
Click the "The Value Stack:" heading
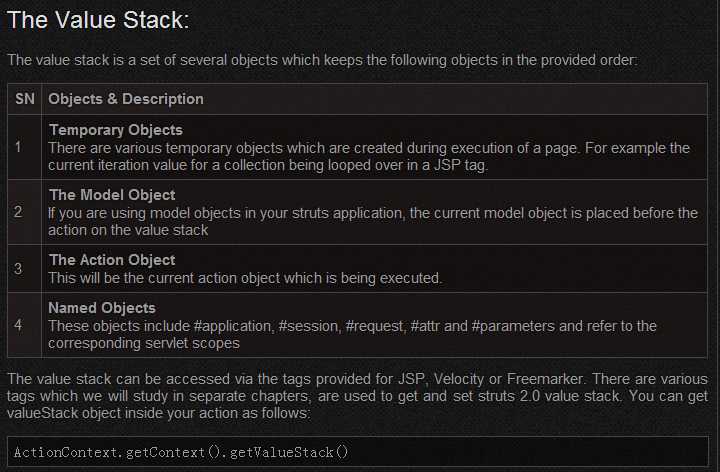98,20
